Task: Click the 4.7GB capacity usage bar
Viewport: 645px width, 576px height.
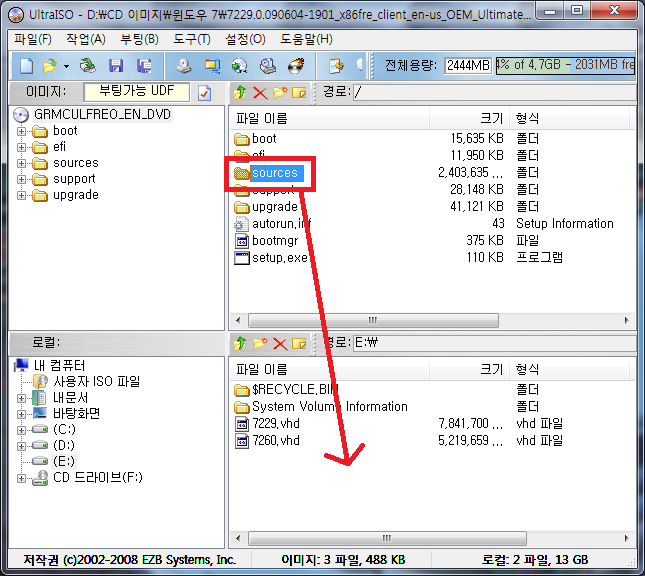Action: (565, 65)
